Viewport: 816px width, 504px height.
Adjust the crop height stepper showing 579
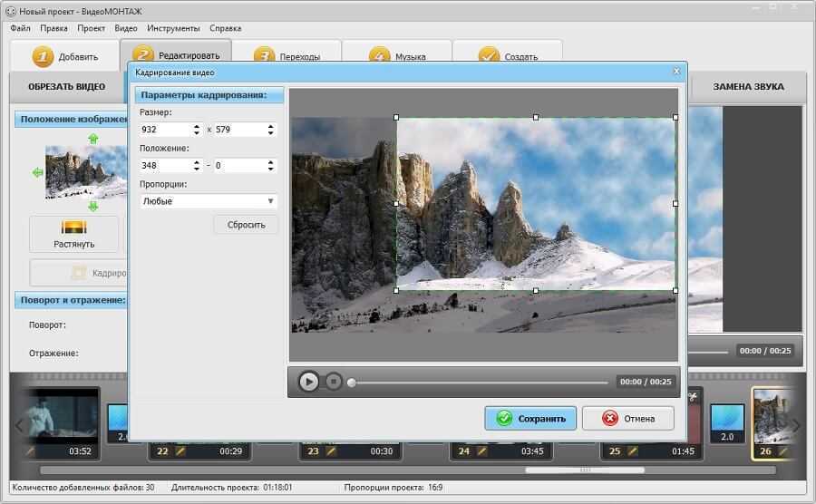click(270, 130)
